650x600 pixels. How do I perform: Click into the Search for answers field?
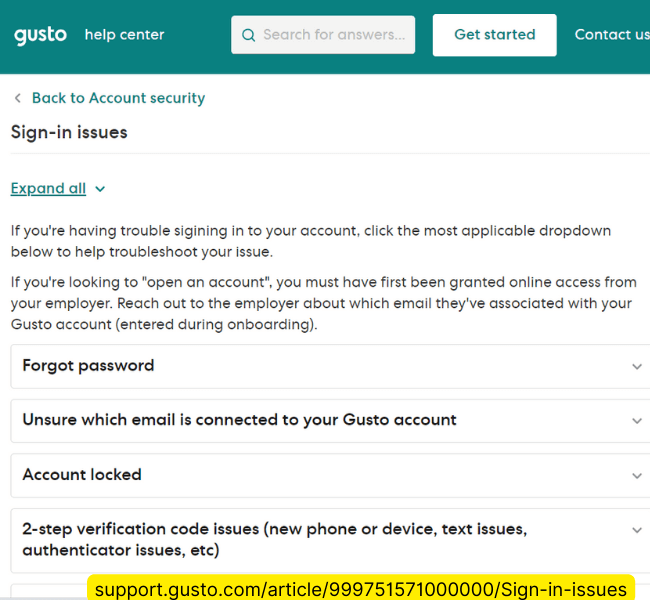[323, 35]
